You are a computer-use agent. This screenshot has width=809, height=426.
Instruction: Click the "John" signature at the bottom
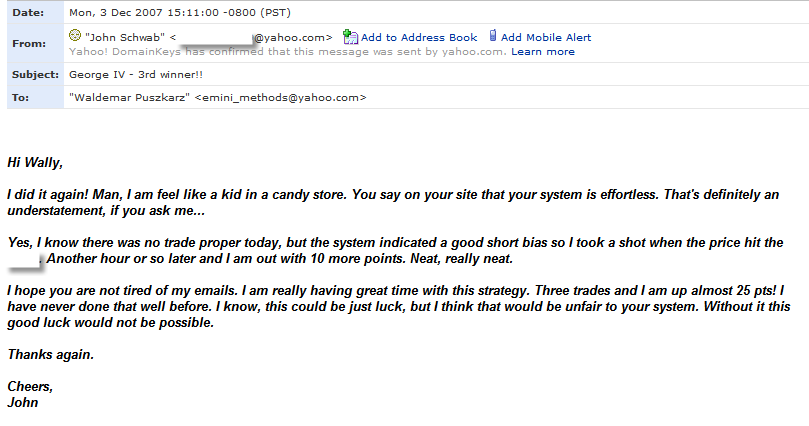tap(23, 402)
